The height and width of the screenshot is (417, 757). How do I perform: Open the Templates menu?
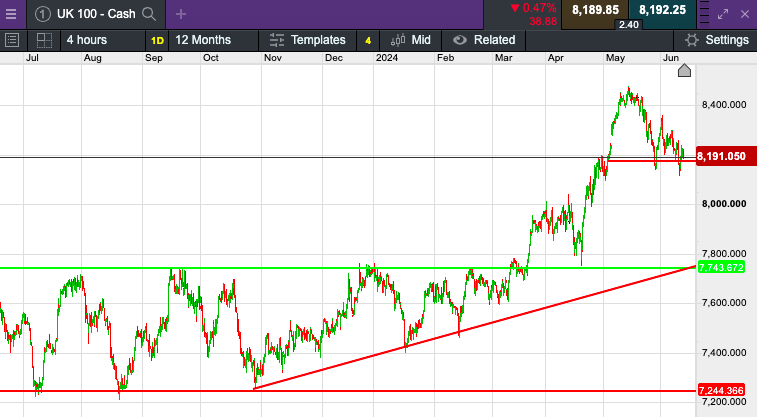coord(308,40)
